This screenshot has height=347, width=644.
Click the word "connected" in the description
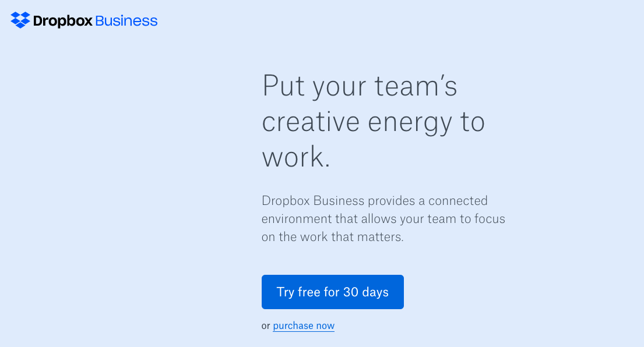(458, 200)
